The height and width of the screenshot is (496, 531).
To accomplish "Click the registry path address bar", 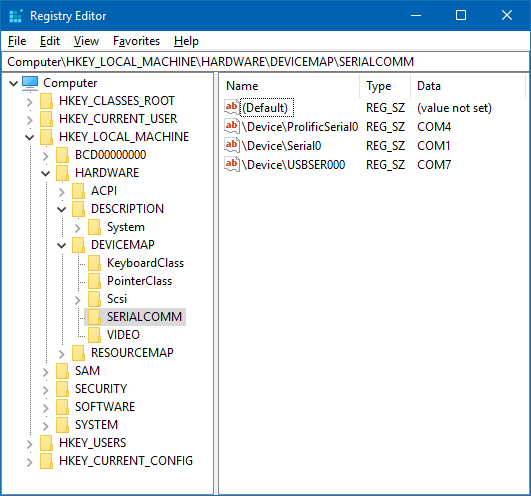I will click(265, 62).
